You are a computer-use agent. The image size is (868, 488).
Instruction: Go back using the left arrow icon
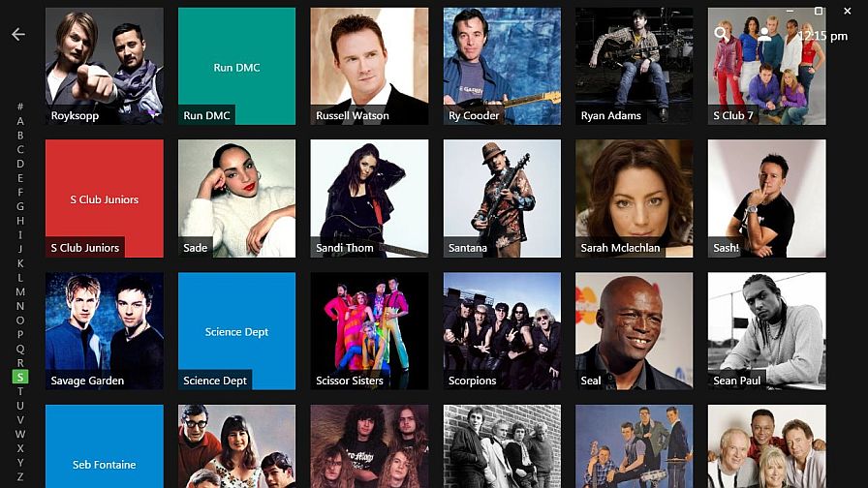(18, 34)
